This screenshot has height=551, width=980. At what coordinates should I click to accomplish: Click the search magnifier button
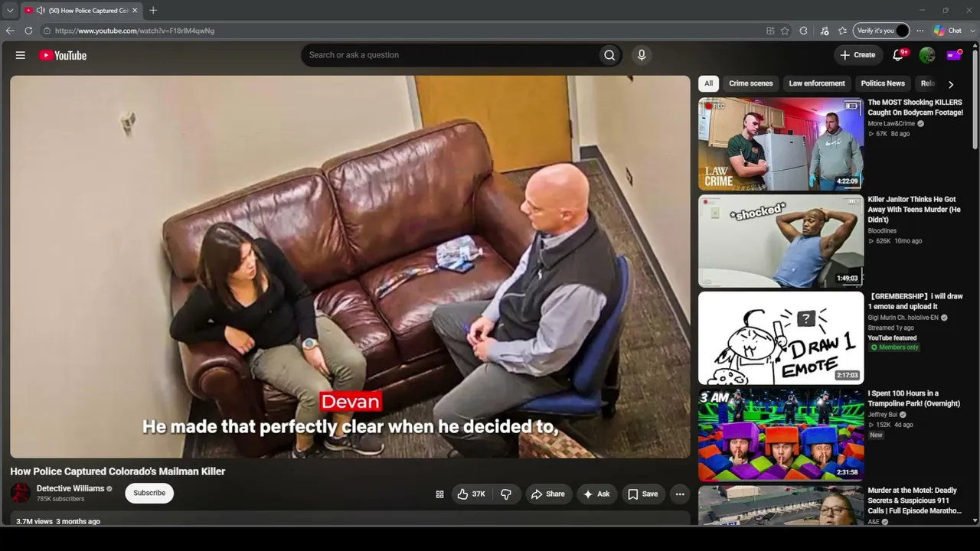tap(609, 55)
